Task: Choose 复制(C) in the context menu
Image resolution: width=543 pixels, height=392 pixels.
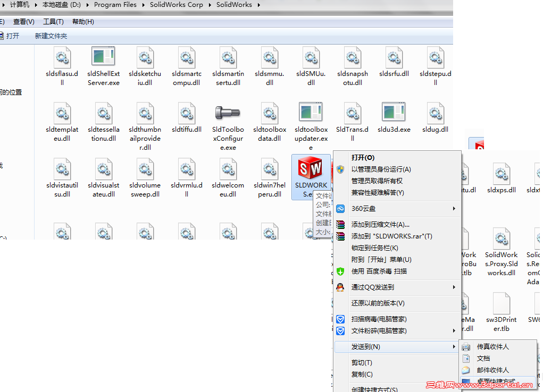Action: click(397, 374)
